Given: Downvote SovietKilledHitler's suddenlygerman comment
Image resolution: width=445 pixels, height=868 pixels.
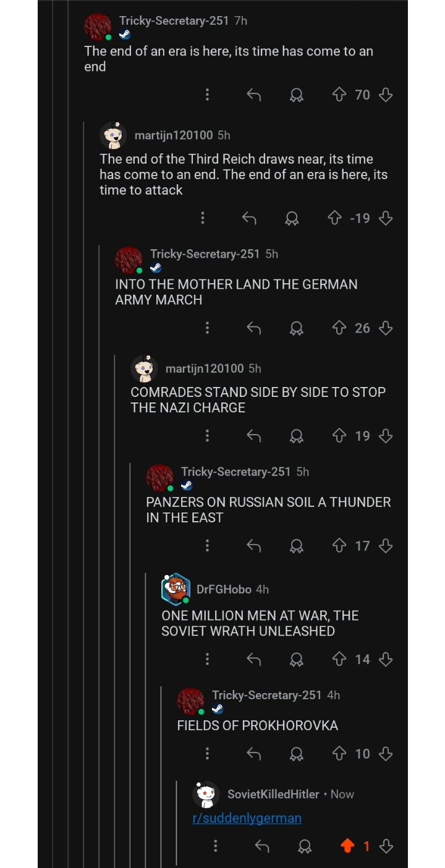Looking at the screenshot, I should [x=386, y=846].
